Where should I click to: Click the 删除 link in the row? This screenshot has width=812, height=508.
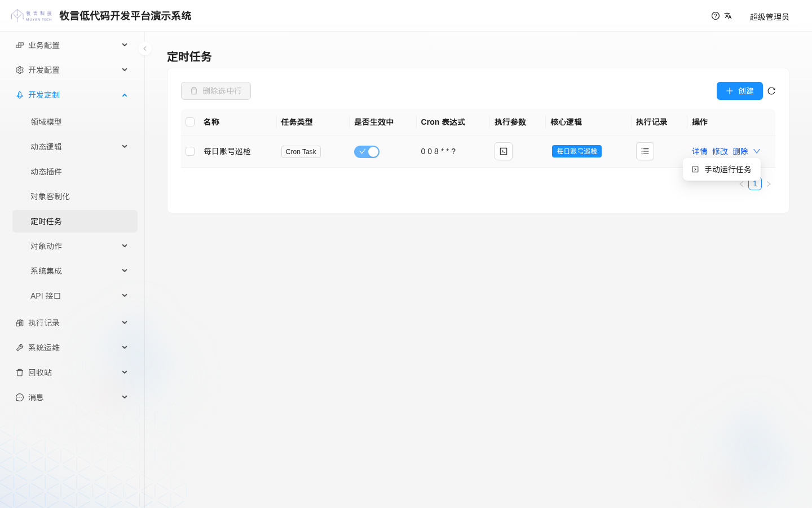coord(740,151)
